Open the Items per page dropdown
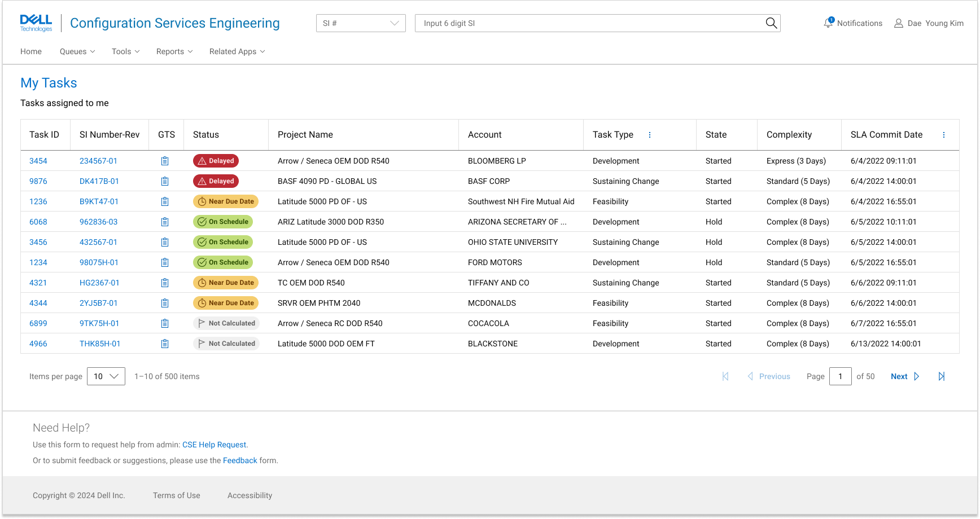Screen dimensions: 980x519 (106, 376)
